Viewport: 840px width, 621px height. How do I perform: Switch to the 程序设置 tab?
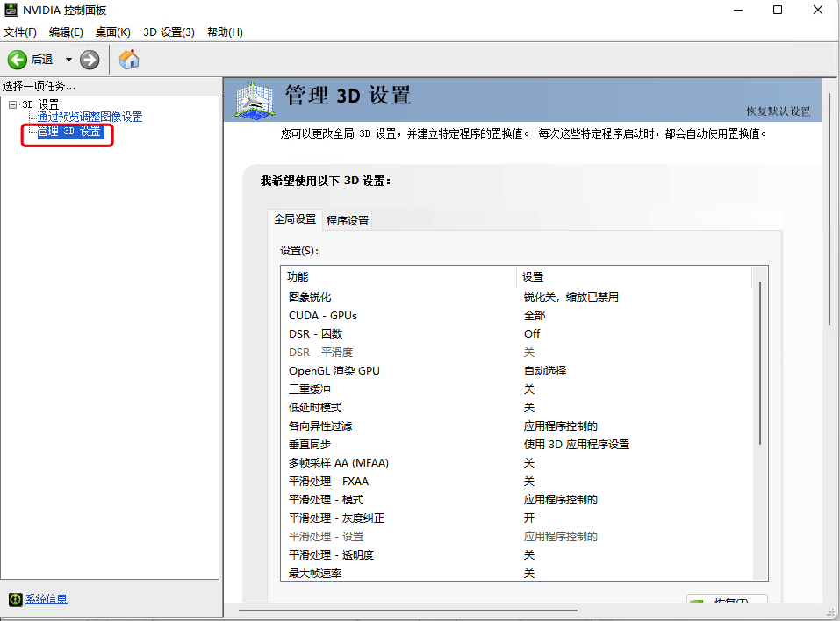point(348,220)
